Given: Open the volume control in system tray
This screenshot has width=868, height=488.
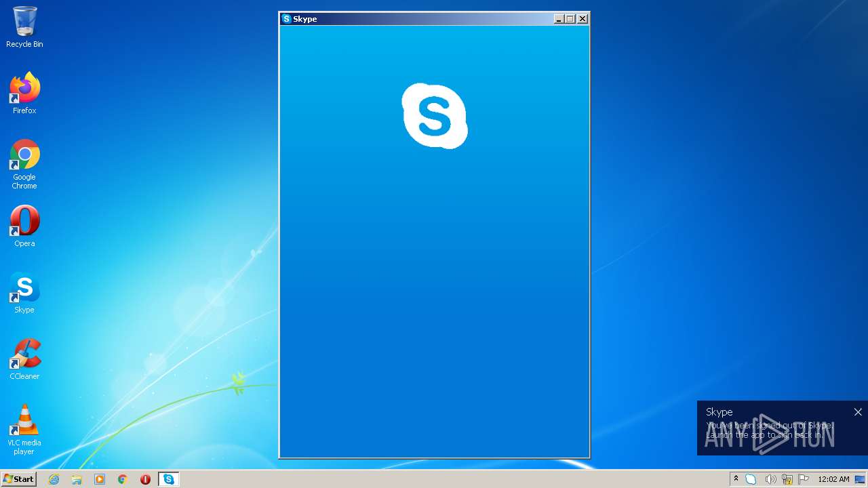Looking at the screenshot, I should pos(770,479).
